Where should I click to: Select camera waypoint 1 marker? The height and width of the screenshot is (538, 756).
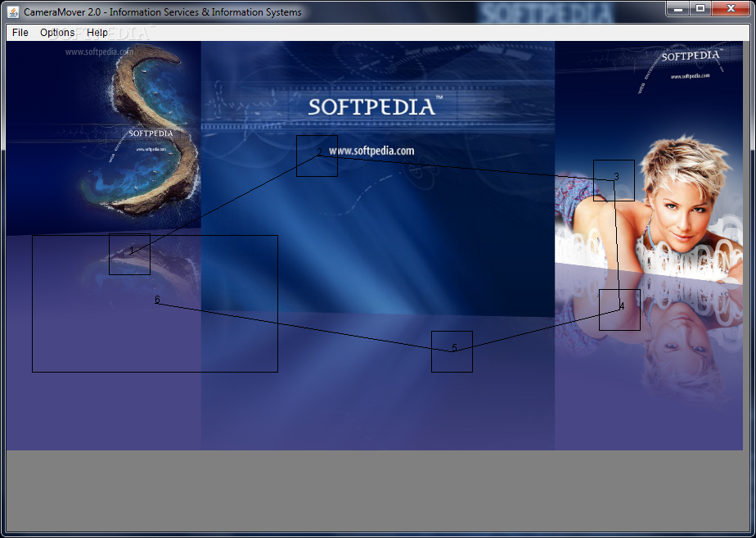click(130, 254)
